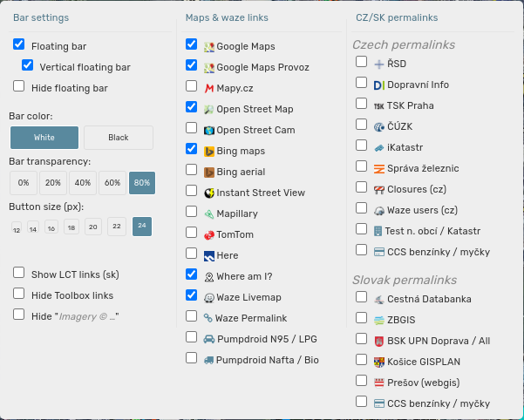
Task: Click the TomTom icon
Action: click(x=209, y=234)
